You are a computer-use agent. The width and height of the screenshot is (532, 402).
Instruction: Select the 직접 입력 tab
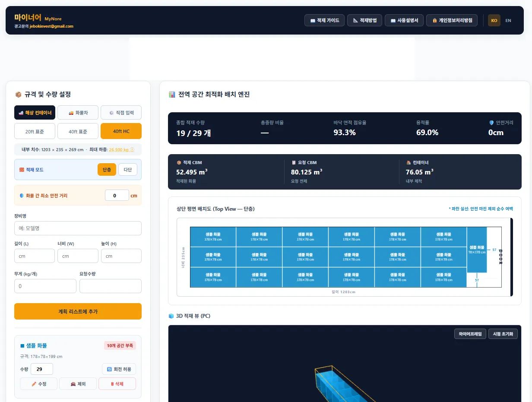pyautogui.click(x=121, y=113)
